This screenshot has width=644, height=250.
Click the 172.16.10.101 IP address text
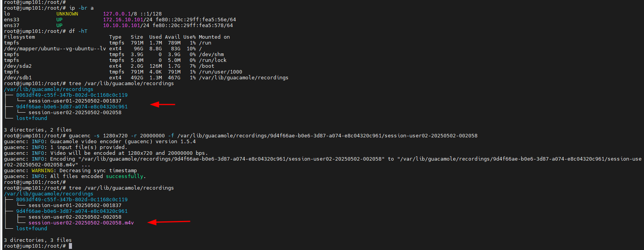(x=122, y=20)
